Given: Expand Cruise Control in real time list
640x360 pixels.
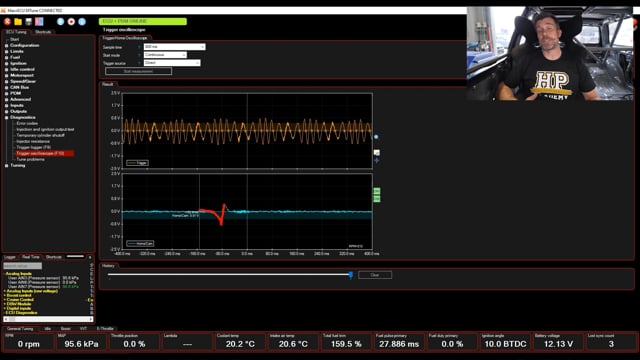Looking at the screenshot, I should tap(5, 300).
